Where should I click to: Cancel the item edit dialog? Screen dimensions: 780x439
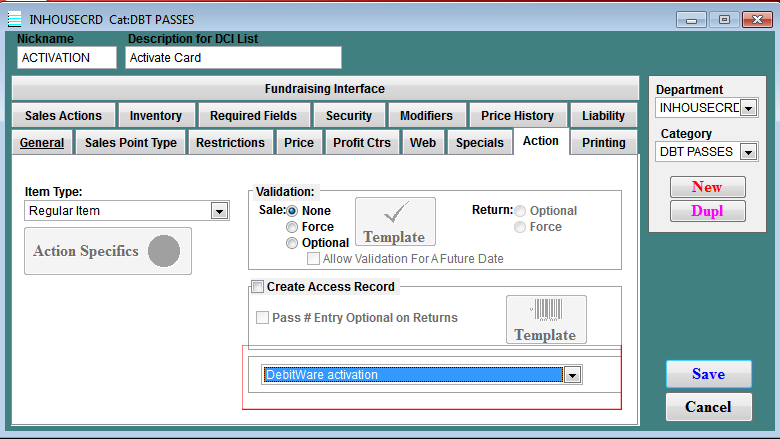[x=708, y=407]
